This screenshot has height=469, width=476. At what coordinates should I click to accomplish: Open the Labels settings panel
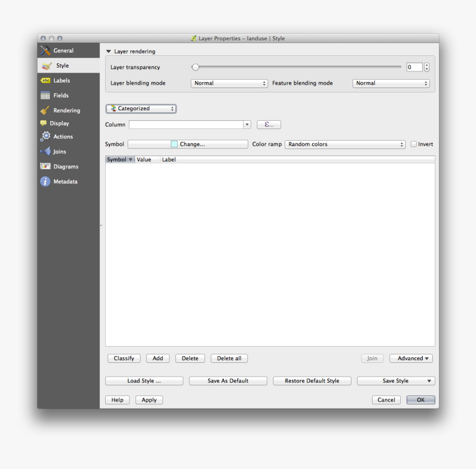tap(63, 80)
